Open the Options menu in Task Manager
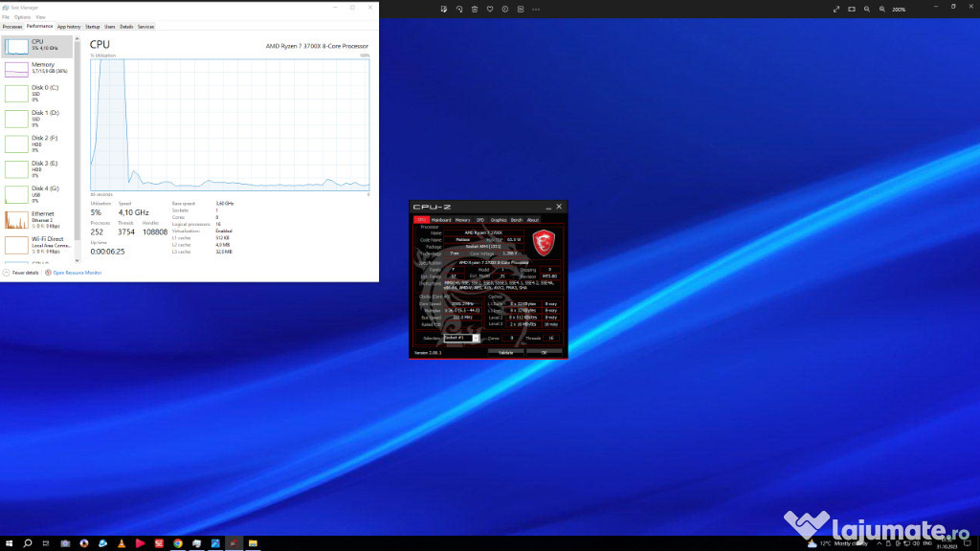The image size is (980, 551). [22, 17]
